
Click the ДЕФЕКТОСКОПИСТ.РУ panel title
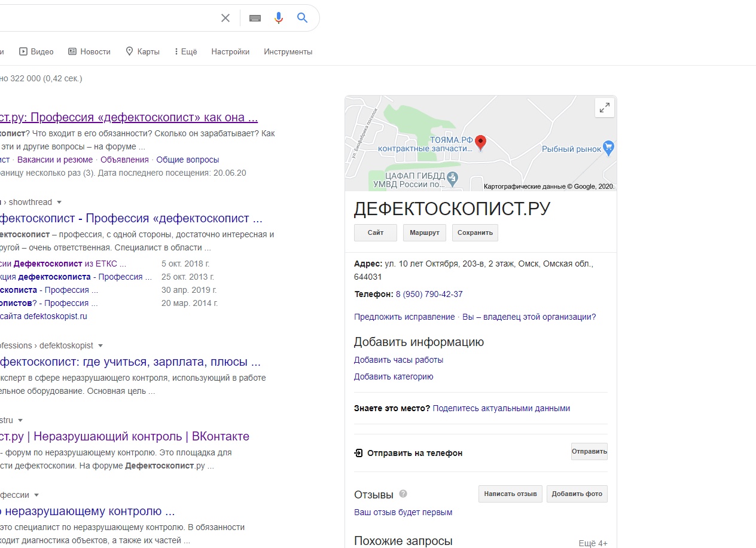click(x=452, y=209)
